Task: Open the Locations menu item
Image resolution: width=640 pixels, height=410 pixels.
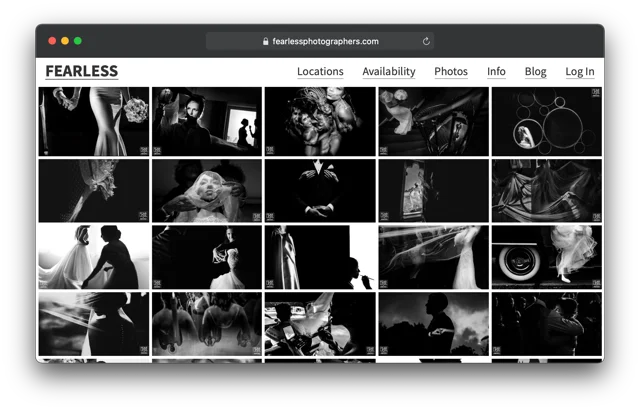Action: tap(320, 71)
